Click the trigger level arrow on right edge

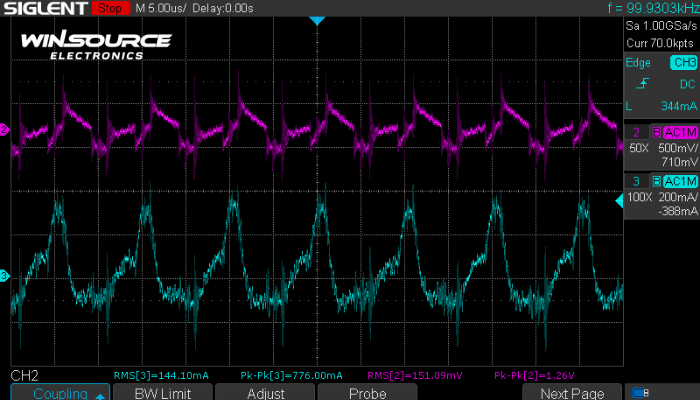[x=618, y=201]
